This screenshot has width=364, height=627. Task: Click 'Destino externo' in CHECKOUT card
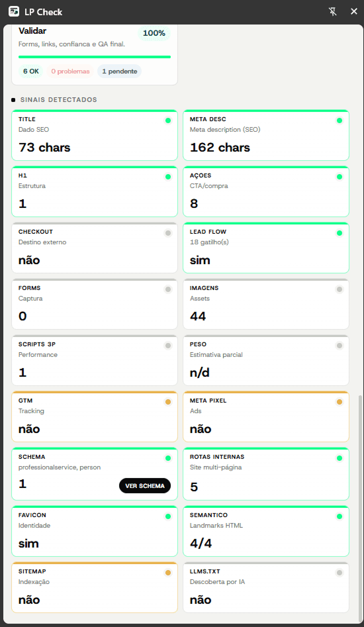pyautogui.click(x=42, y=242)
